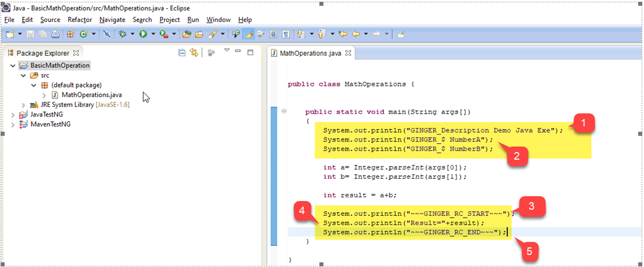644x267 pixels.
Task: Open the Navigate menu
Action: pyautogui.click(x=112, y=20)
